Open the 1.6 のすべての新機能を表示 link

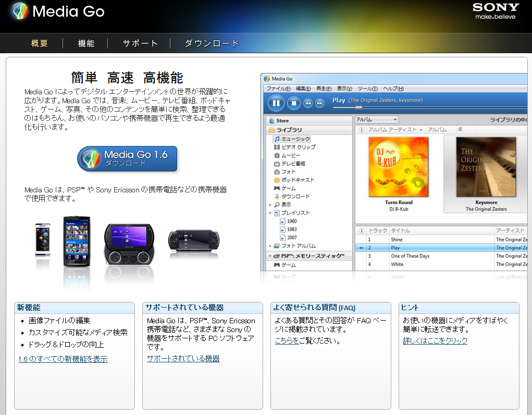pyautogui.click(x=63, y=359)
